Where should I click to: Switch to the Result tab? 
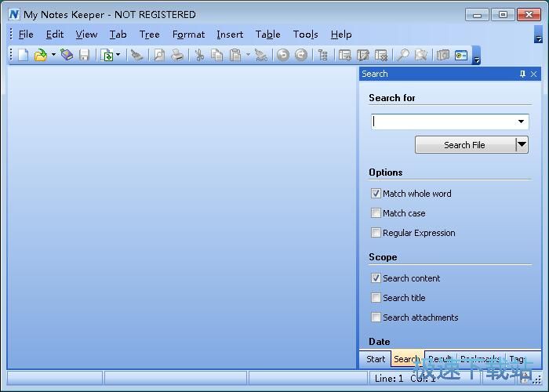(440, 359)
